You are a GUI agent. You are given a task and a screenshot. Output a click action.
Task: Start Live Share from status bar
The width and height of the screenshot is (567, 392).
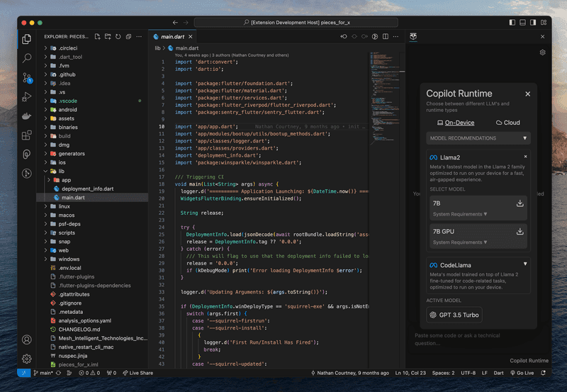[x=137, y=373]
